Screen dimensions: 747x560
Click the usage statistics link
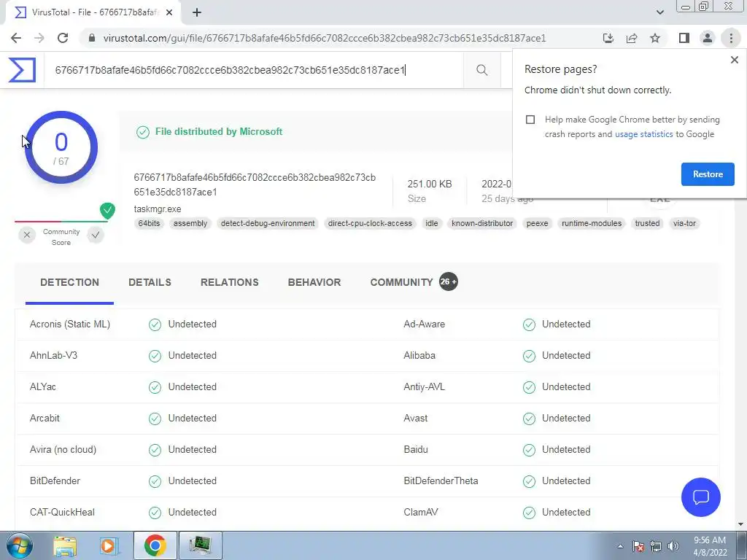coord(643,134)
